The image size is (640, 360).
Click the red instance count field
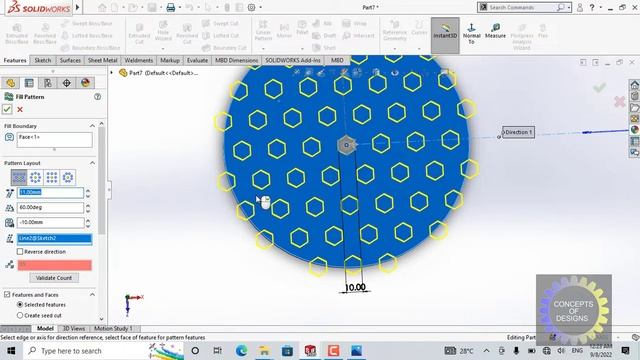click(54, 265)
